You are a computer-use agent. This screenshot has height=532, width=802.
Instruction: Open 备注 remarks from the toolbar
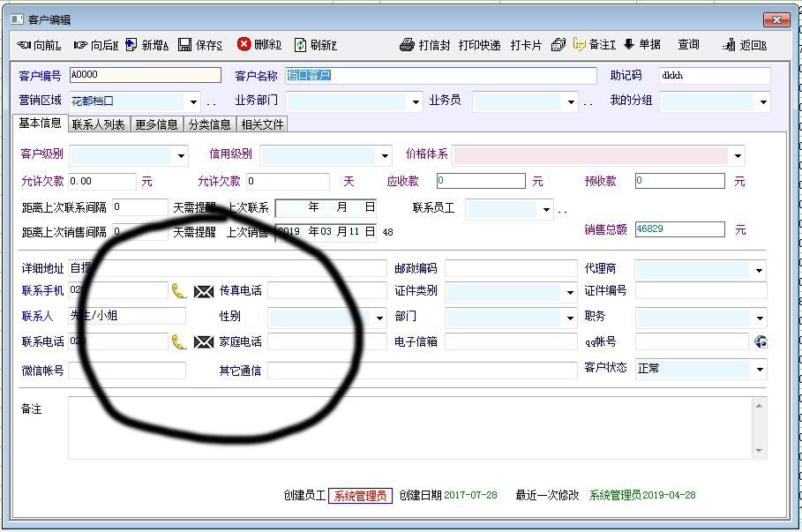click(580, 44)
